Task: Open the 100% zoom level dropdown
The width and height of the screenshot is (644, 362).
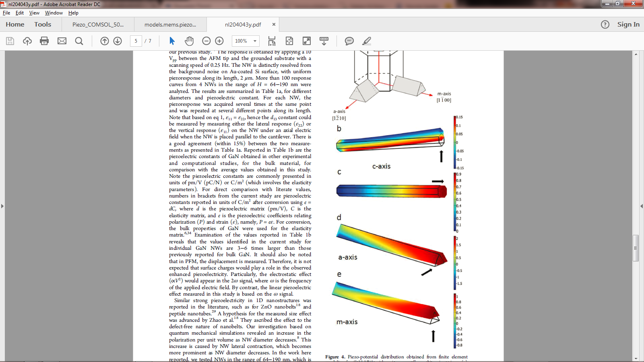Action: click(x=255, y=41)
